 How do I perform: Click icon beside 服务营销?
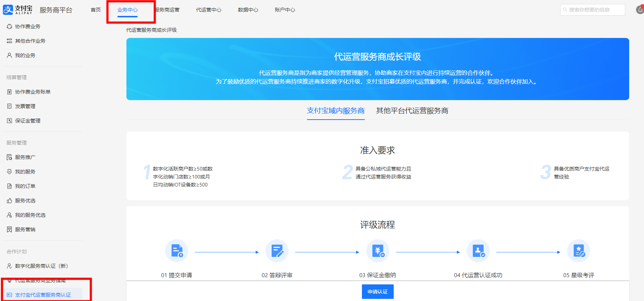pyautogui.click(x=9, y=229)
